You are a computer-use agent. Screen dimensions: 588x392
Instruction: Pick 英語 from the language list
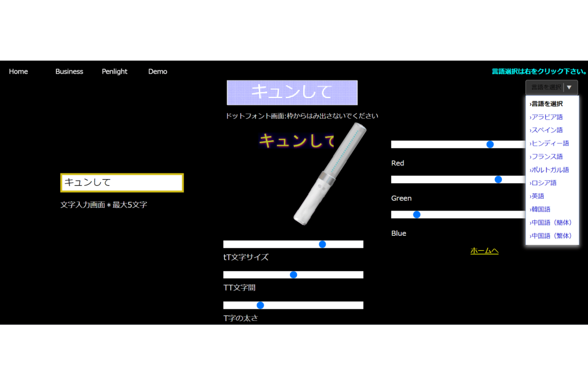[538, 196]
